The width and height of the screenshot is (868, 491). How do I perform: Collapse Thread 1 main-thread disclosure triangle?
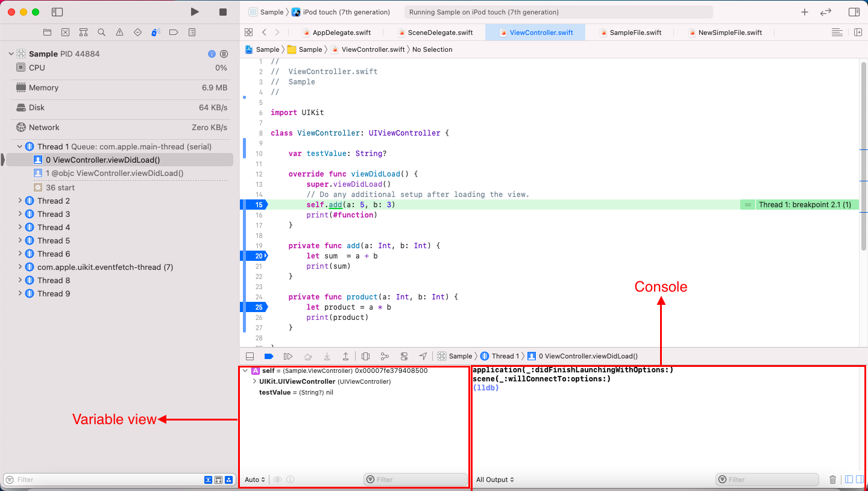[x=20, y=146]
